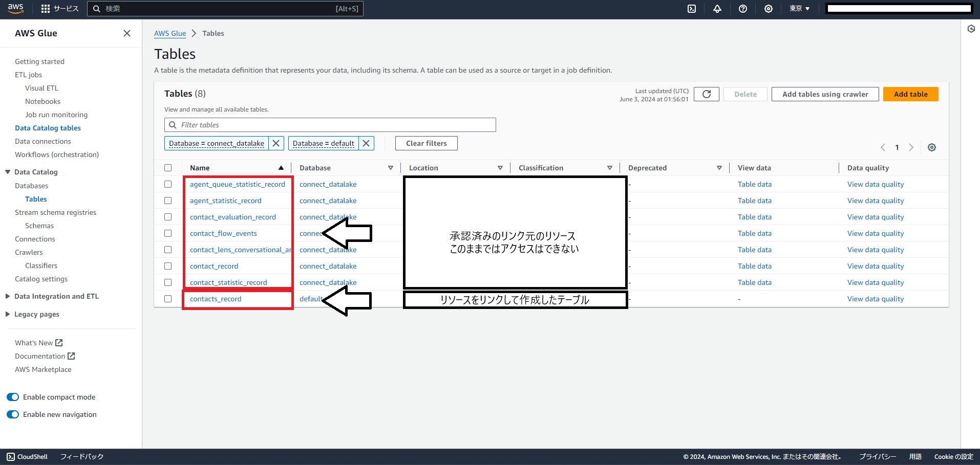Image resolution: width=980 pixels, height=465 pixels.
Task: Focus the Filter tables search field
Action: coord(330,125)
